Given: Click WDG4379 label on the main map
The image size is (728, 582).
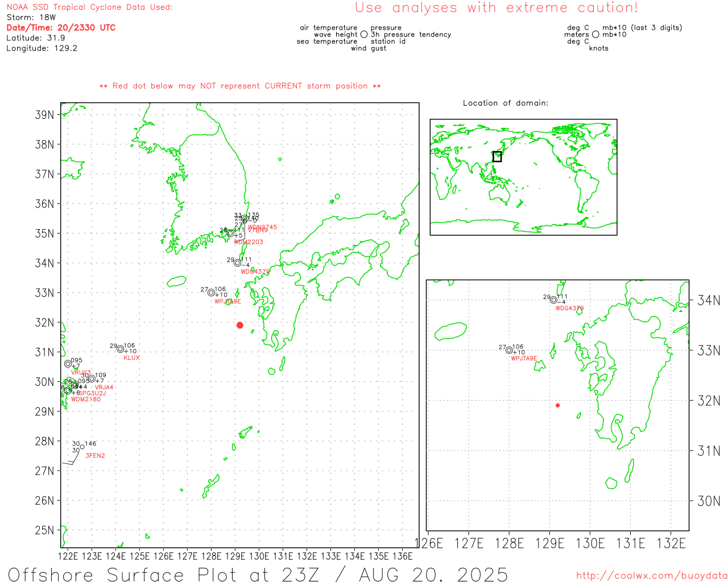Looking at the screenshot, I should click(x=255, y=272).
